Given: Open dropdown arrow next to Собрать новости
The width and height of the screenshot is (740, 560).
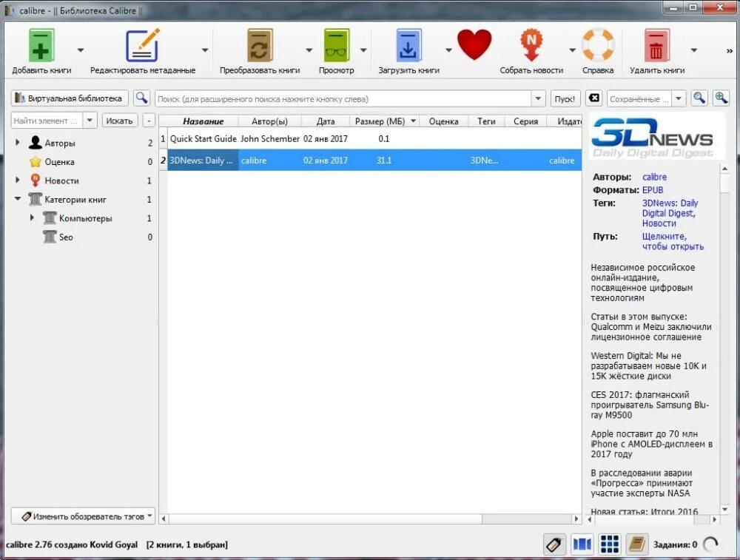Looking at the screenshot, I should 572,50.
